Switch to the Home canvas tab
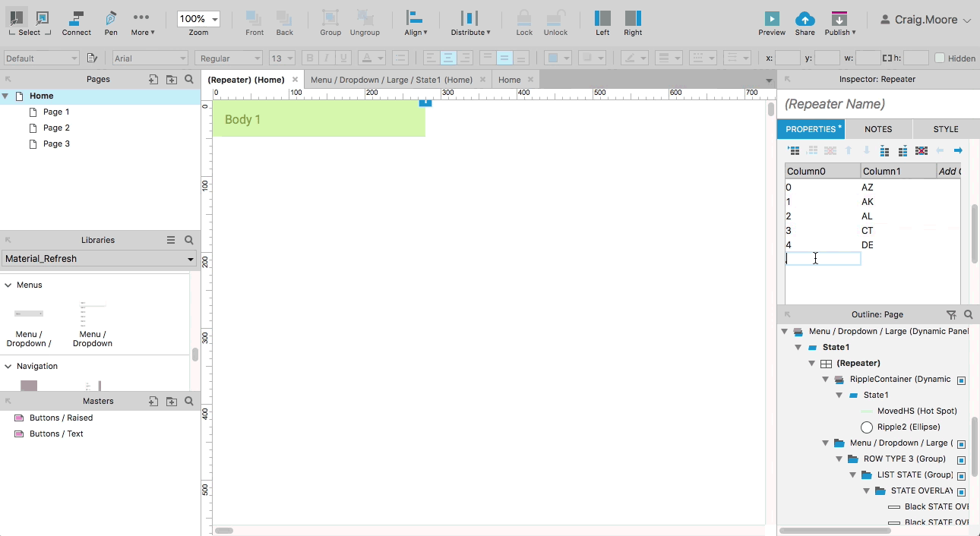 coord(509,80)
